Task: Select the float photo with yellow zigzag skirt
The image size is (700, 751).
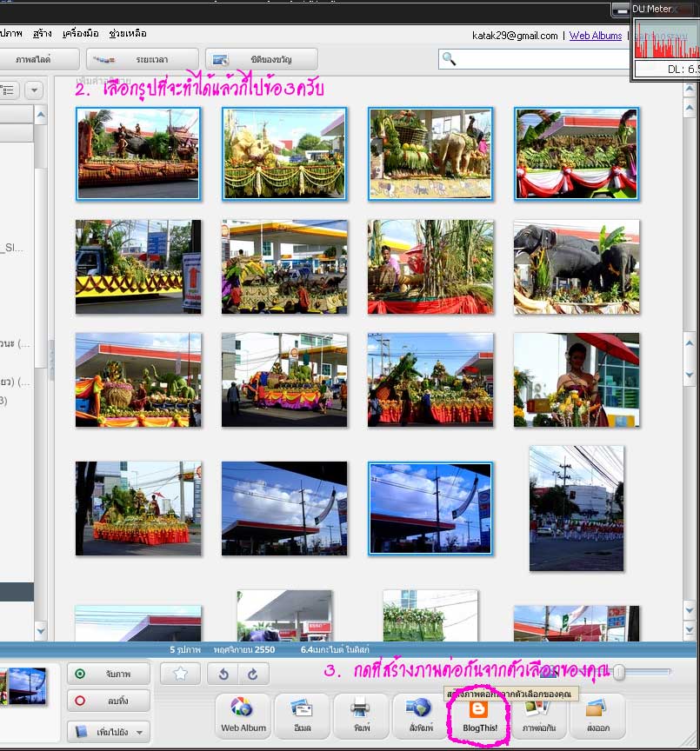Action: pyautogui.click(x=138, y=267)
